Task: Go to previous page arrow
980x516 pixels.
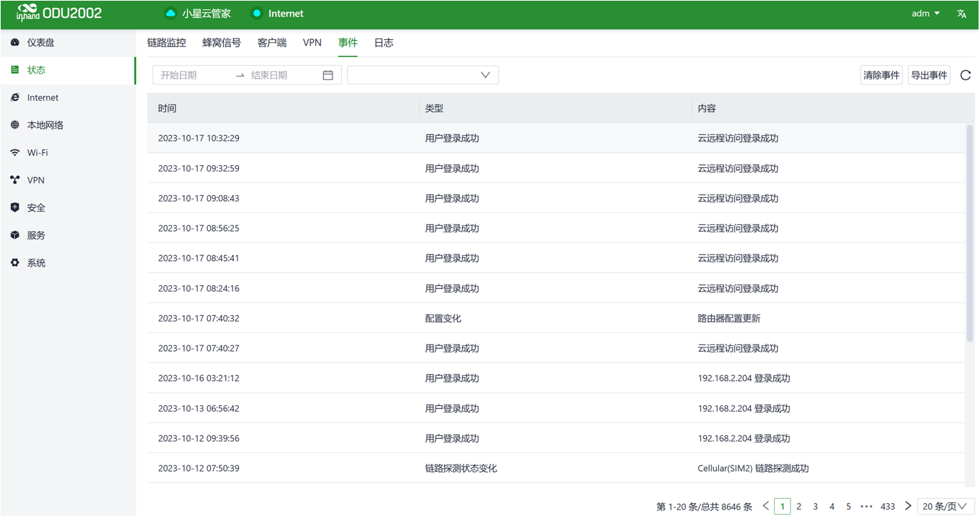Action: [766, 506]
